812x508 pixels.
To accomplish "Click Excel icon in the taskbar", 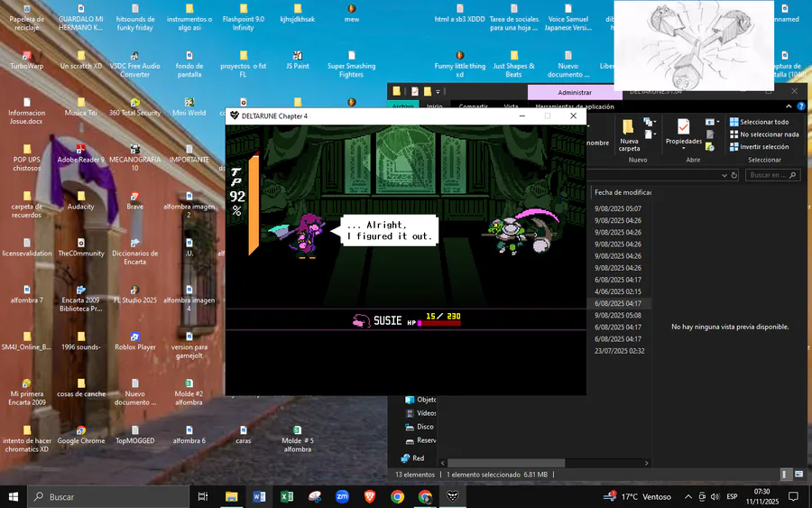I will [x=287, y=496].
